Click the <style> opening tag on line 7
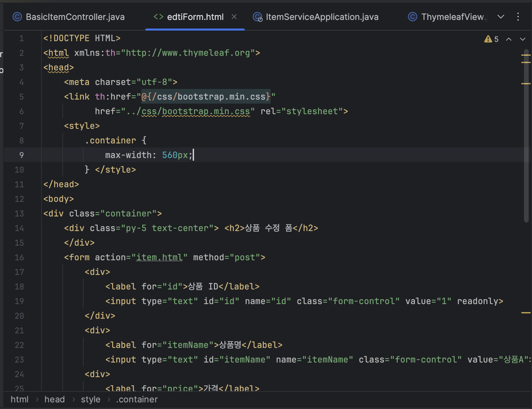The height and width of the screenshot is (409, 532). [x=82, y=126]
